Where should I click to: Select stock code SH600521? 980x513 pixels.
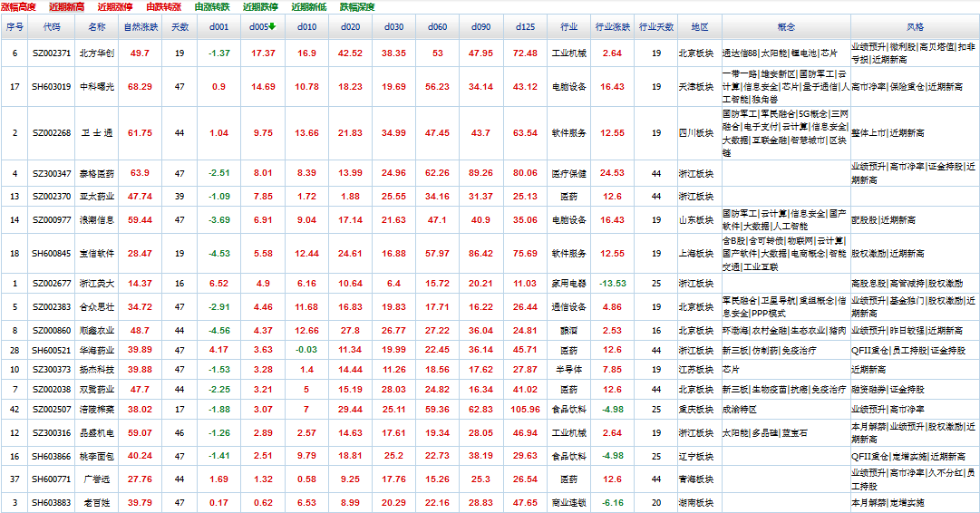point(52,350)
